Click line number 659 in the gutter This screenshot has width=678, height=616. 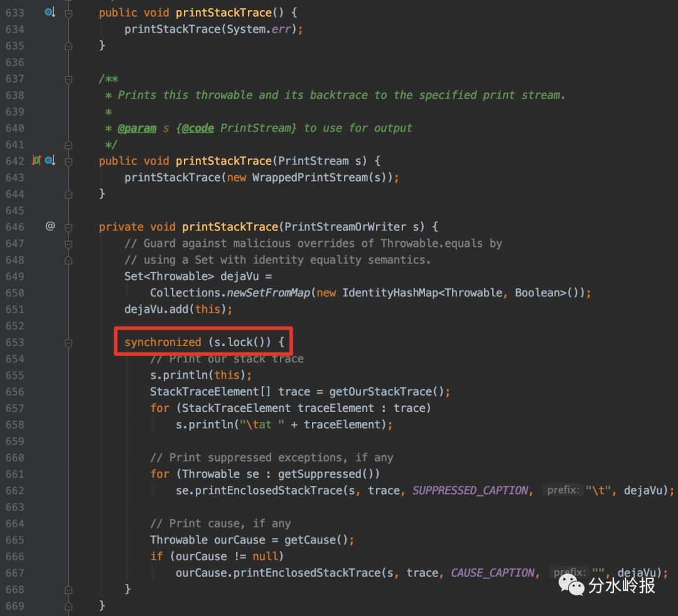coord(14,441)
